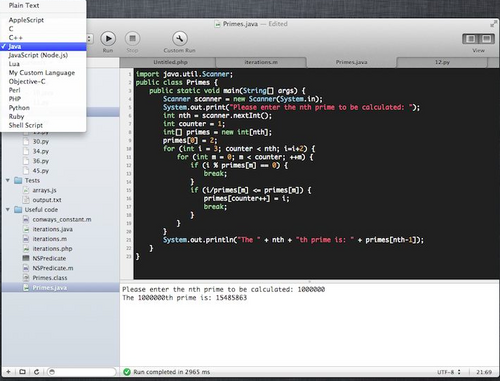This screenshot has height=381, width=500.
Task: Select NSPredicate executable file icon
Action: point(26,258)
